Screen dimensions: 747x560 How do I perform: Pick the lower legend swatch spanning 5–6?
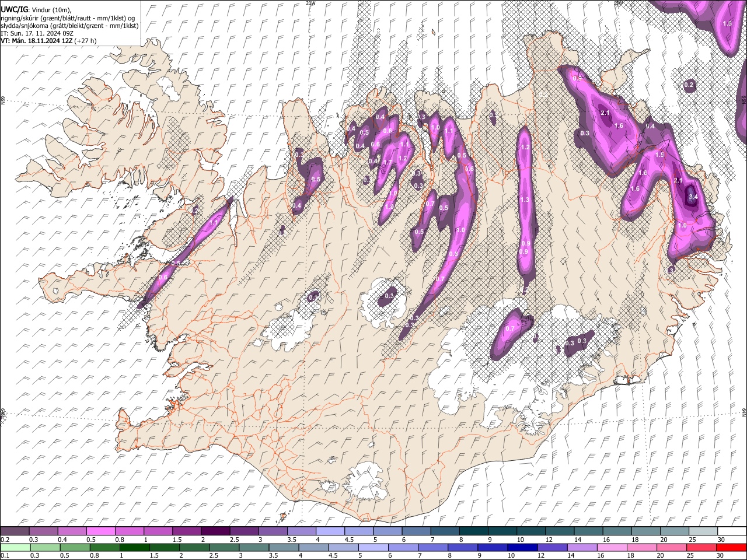point(373,547)
